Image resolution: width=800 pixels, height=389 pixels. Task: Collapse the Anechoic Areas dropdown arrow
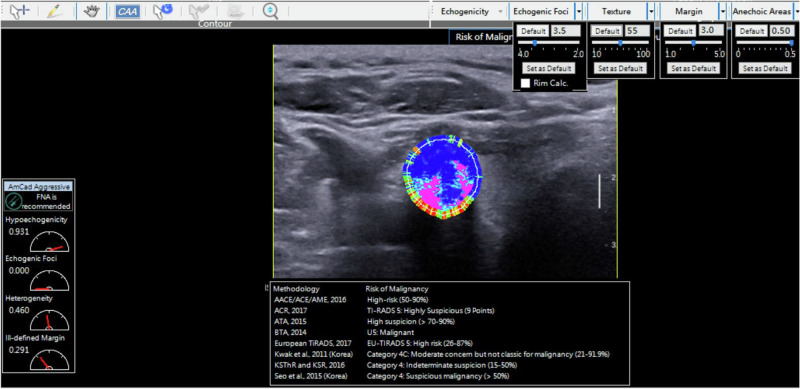click(x=796, y=11)
